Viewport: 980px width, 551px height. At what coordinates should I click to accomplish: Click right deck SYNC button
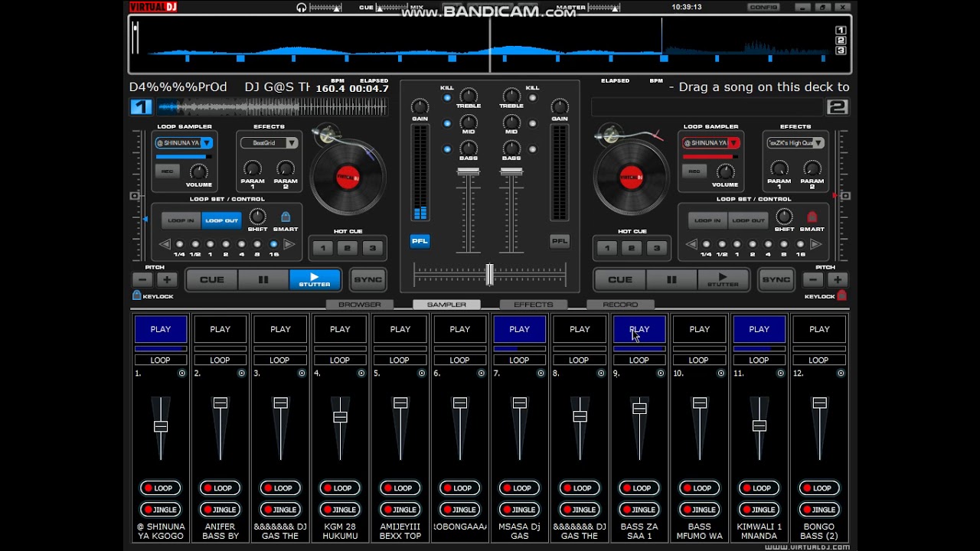pyautogui.click(x=776, y=279)
